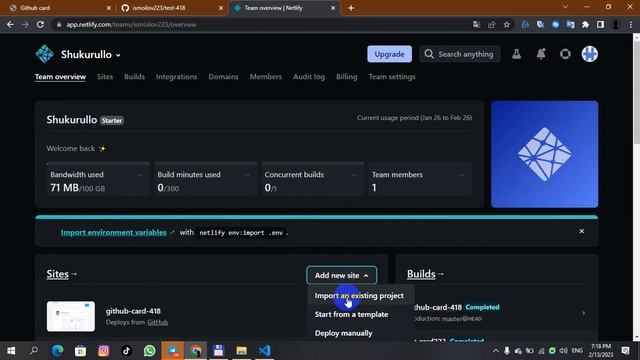
Task: Open github-card-418 build row chevron
Action: click(584, 313)
